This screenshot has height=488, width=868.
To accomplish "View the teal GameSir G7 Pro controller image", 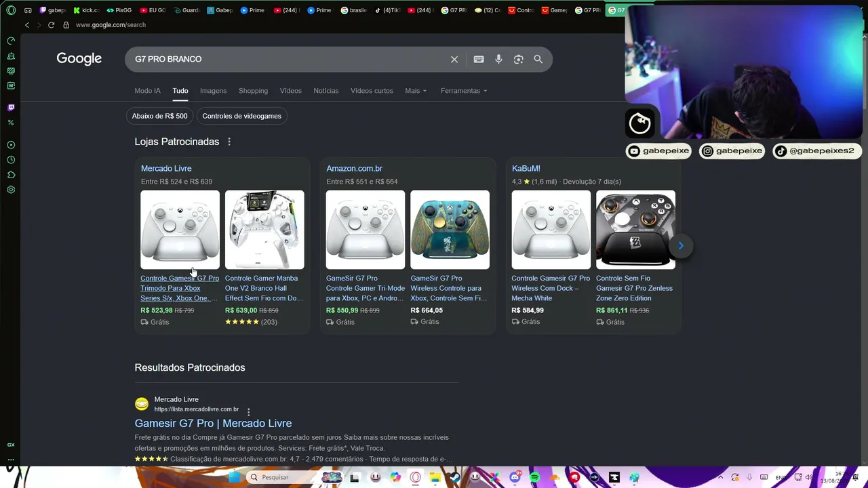I will pos(450,230).
